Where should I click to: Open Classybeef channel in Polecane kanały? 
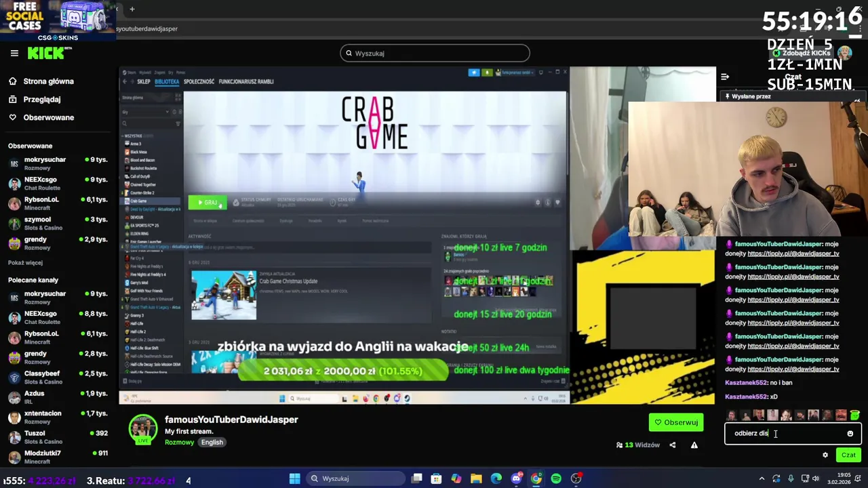[x=58, y=378]
